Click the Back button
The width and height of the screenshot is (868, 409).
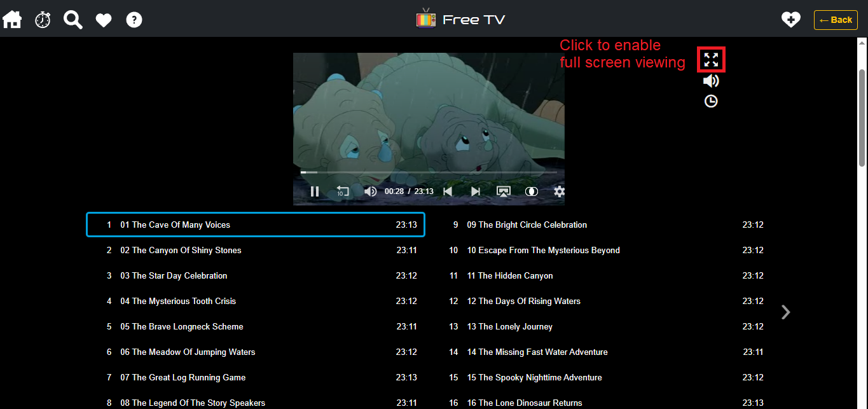click(x=836, y=20)
